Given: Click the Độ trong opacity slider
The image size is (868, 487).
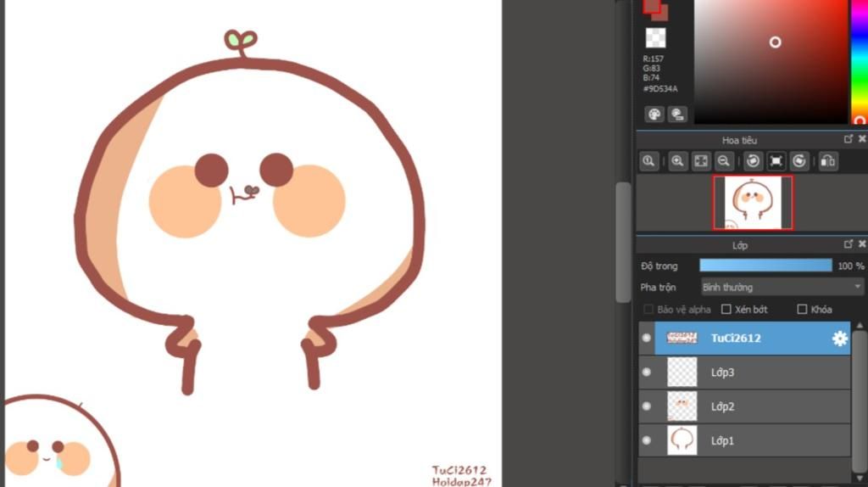Looking at the screenshot, I should tap(765, 266).
